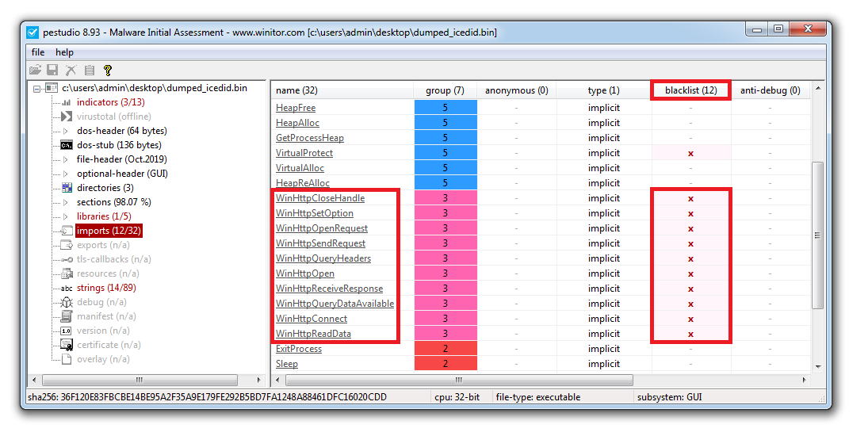This screenshot has width=868, height=436.
Task: Click the yellow question mark help icon
Action: pyautogui.click(x=107, y=70)
